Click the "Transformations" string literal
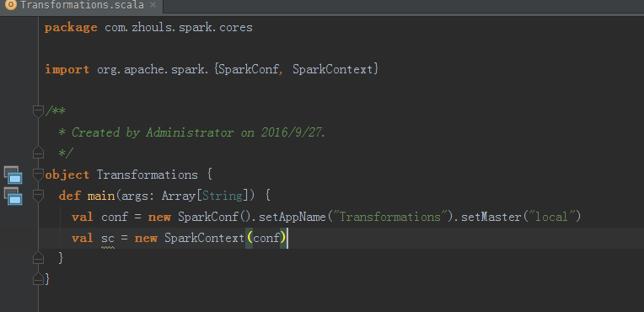 pyautogui.click(x=389, y=216)
